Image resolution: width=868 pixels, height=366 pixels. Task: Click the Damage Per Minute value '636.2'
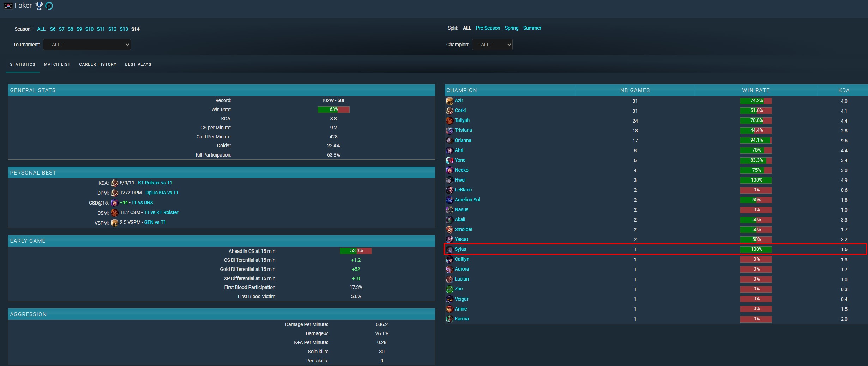(x=382, y=324)
